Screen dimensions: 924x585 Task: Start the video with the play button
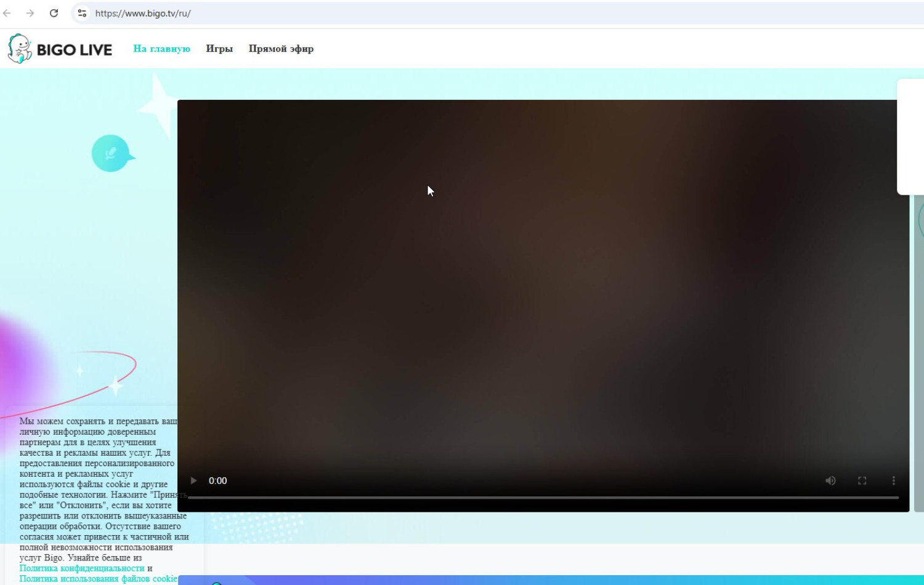(x=193, y=480)
